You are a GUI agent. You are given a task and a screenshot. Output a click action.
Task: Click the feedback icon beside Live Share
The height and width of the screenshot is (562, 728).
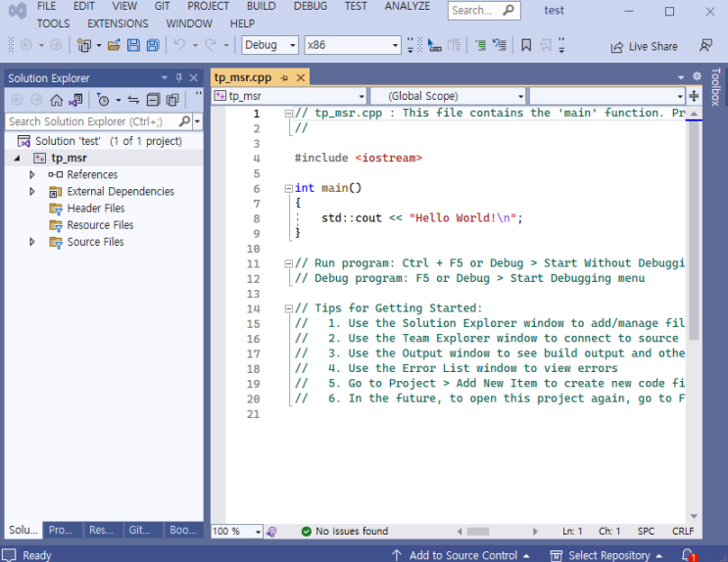click(705, 46)
